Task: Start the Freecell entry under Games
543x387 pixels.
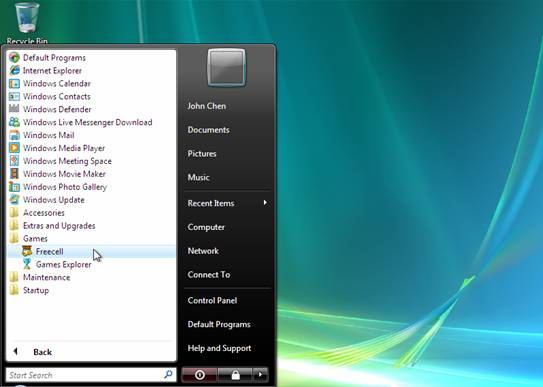Action: click(x=91, y=251)
